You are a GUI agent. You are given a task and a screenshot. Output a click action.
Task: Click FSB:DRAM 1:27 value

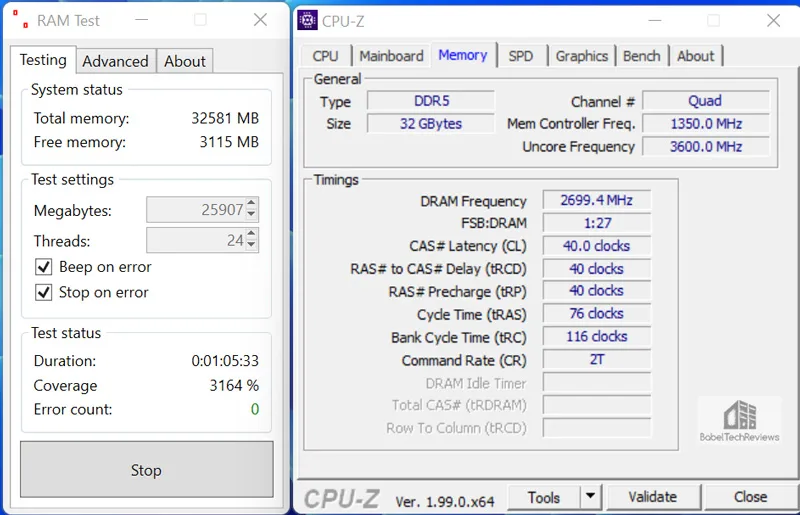point(596,223)
